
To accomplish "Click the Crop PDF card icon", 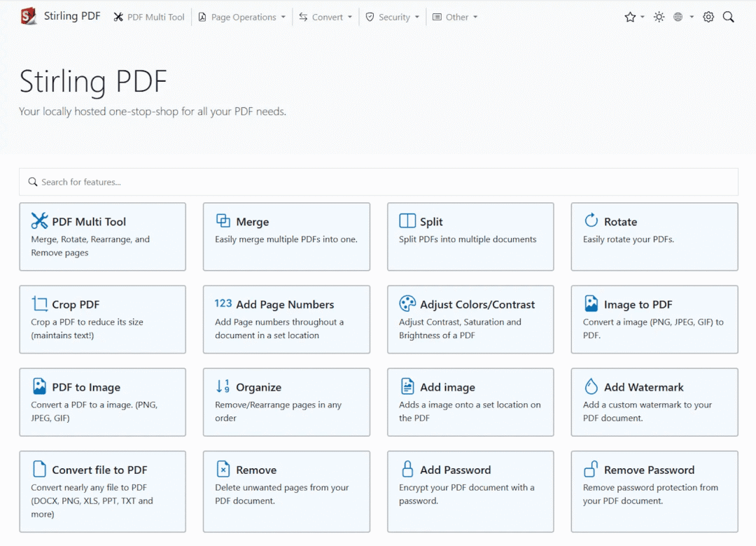I will pyautogui.click(x=39, y=304).
